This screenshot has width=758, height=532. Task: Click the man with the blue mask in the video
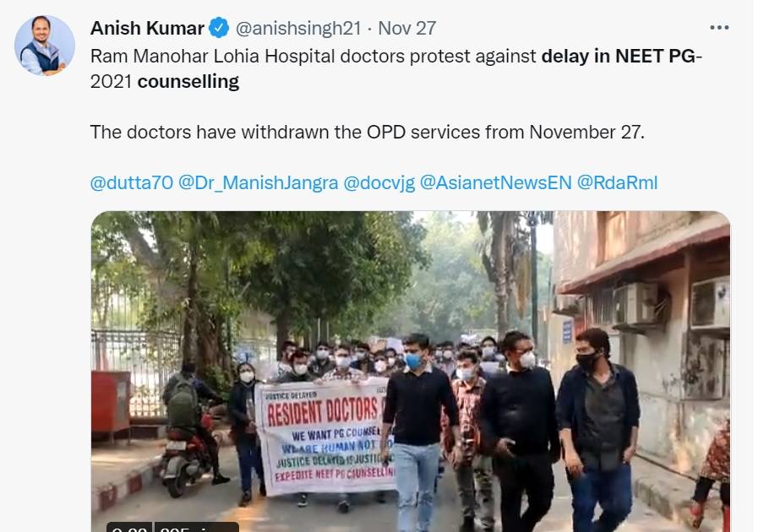point(417,432)
